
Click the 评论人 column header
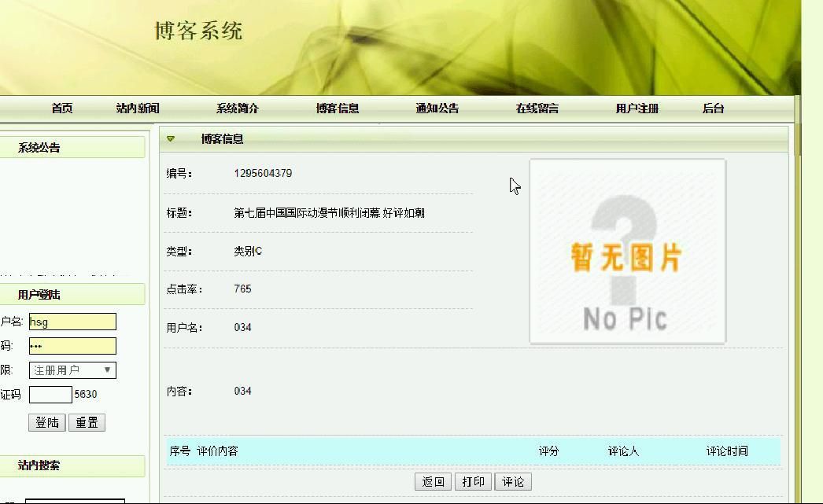click(623, 451)
